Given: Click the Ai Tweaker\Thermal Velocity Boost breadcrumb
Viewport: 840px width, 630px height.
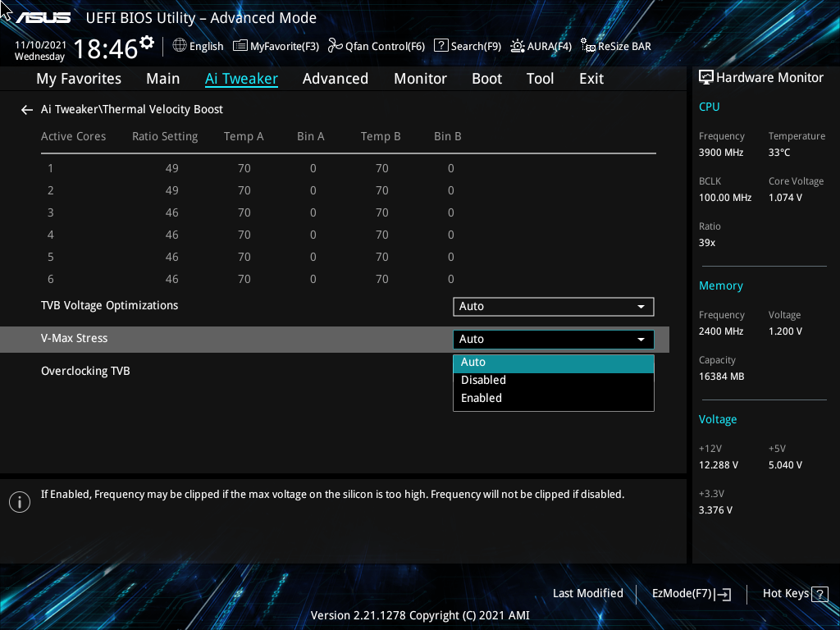Looking at the screenshot, I should coord(132,109).
